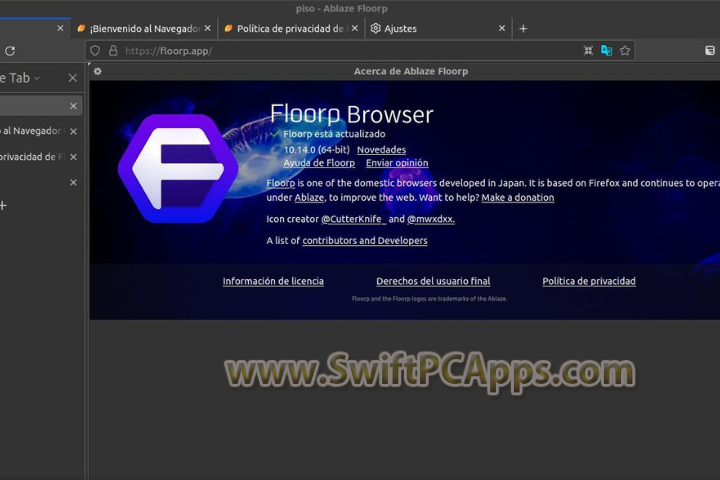The width and height of the screenshot is (720, 480).
Task: Click the padlock site security icon
Action: click(x=113, y=51)
